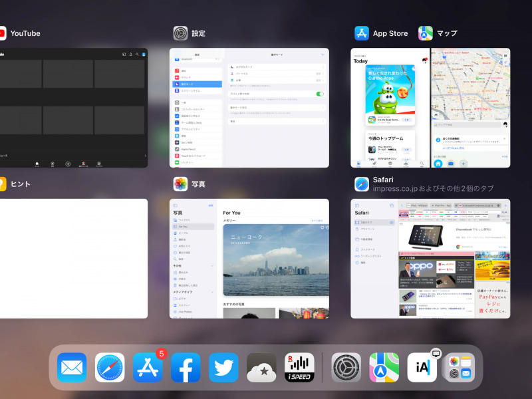This screenshot has height=399, width=532.
Task: Tap impress.co.jp tab subtitle under Safari
Action: pyautogui.click(x=434, y=189)
